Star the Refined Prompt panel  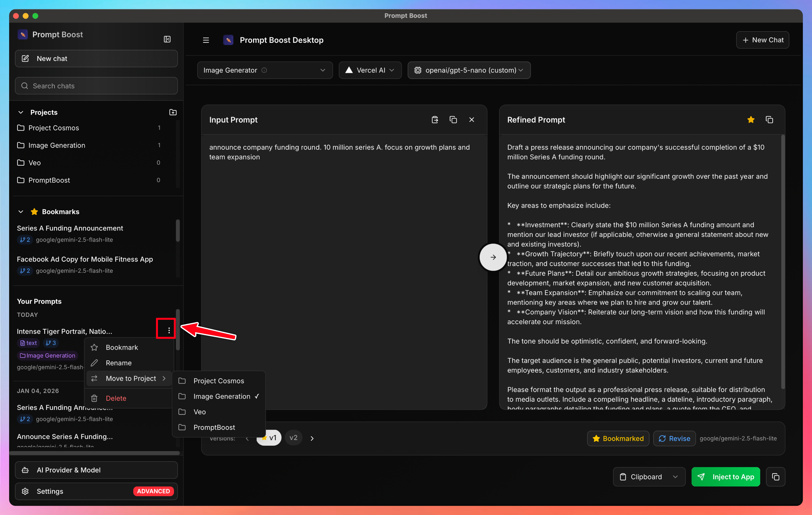click(x=751, y=119)
